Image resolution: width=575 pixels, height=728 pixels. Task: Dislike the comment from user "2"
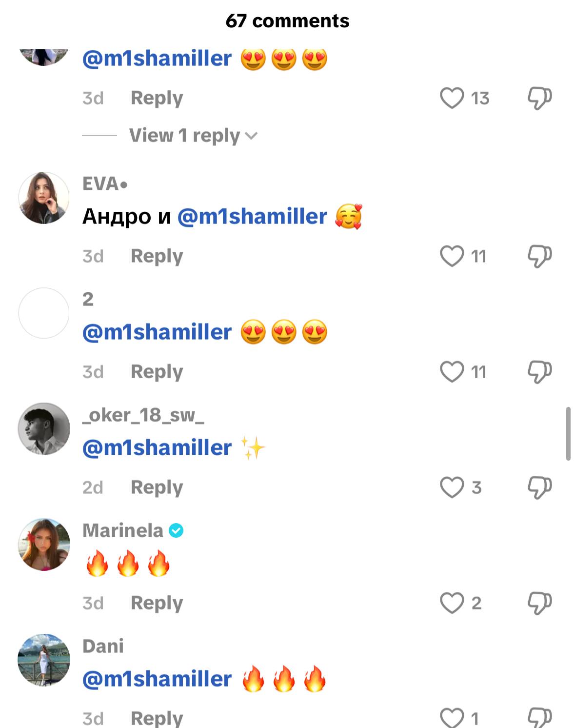tap(539, 372)
